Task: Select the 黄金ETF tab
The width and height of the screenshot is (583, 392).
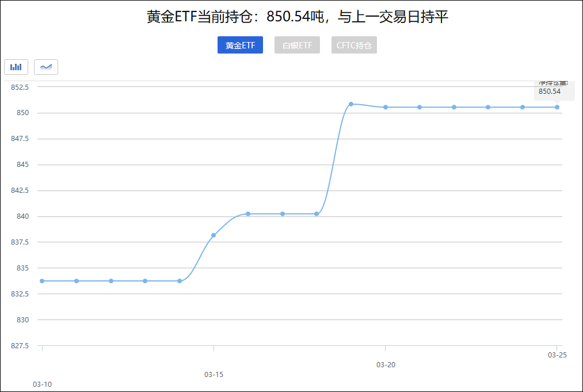Action: point(240,45)
